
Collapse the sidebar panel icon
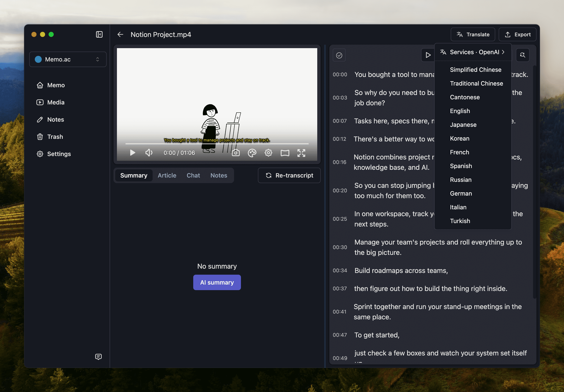coord(99,34)
